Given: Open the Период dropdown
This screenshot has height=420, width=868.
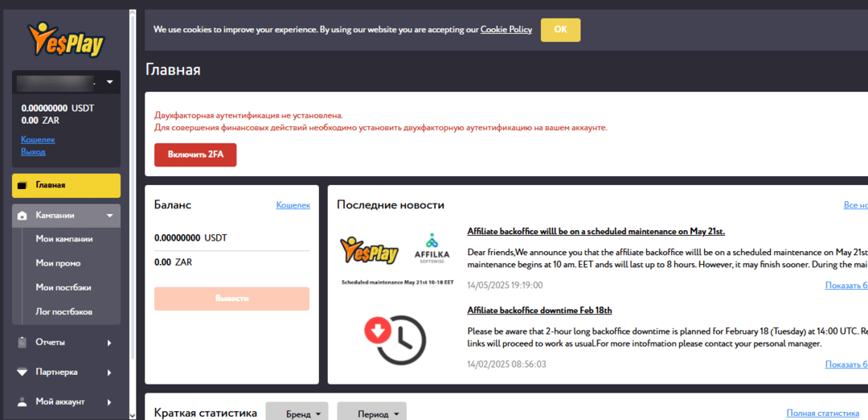Looking at the screenshot, I should click(371, 411).
